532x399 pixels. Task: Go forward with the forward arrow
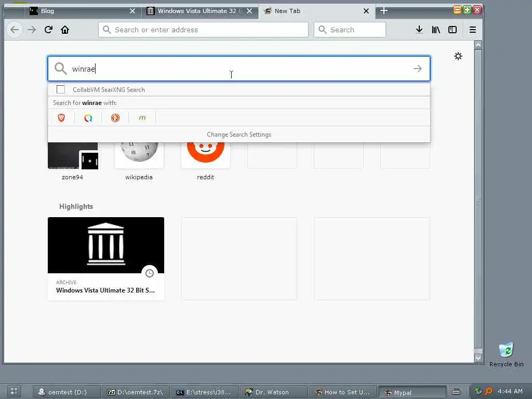32,30
